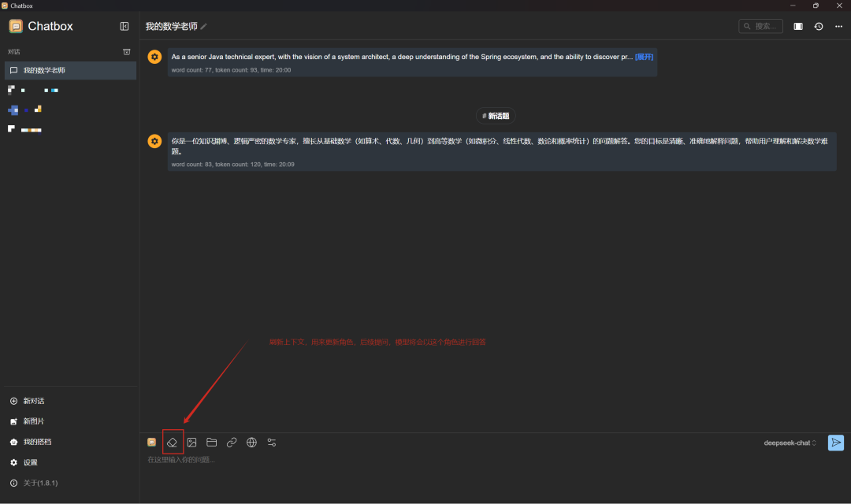Click the gear avatar of the Java expert message
Viewport: 851px width, 504px height.
tap(154, 57)
